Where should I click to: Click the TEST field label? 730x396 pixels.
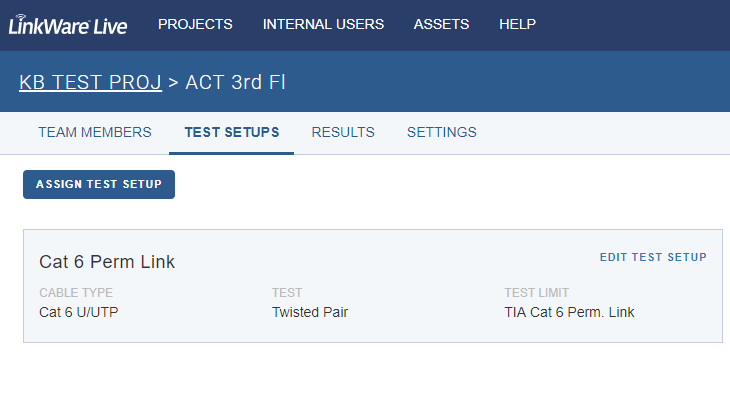tap(287, 293)
